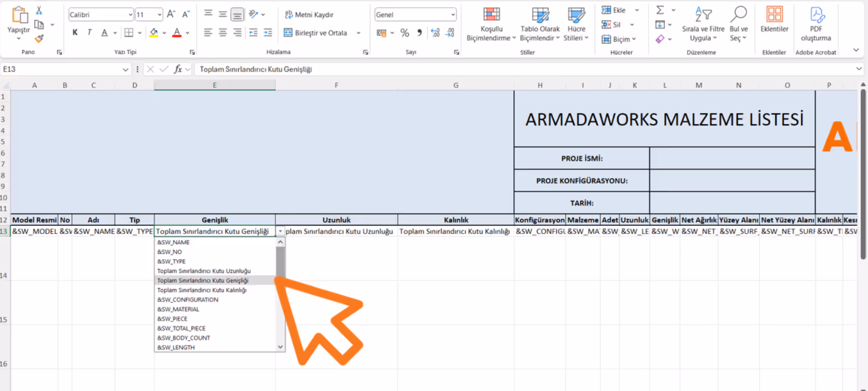Click Metni Kaydır wrap text button

click(x=309, y=15)
